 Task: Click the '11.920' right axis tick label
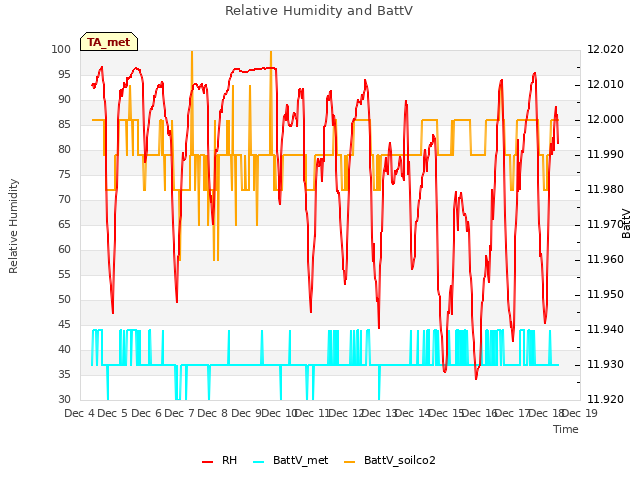pyautogui.click(x=605, y=399)
